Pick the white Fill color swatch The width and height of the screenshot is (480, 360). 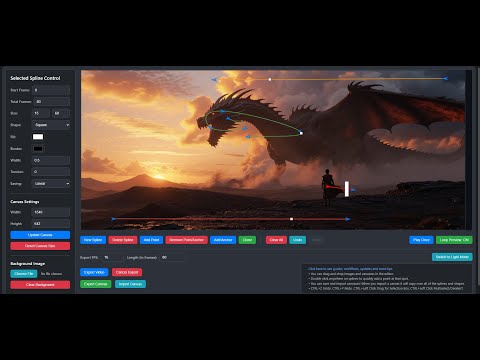pyautogui.click(x=38, y=137)
